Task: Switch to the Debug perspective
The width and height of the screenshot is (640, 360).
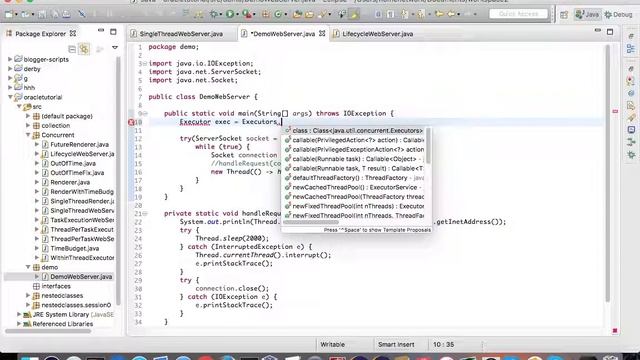Action: pyautogui.click(x=619, y=14)
